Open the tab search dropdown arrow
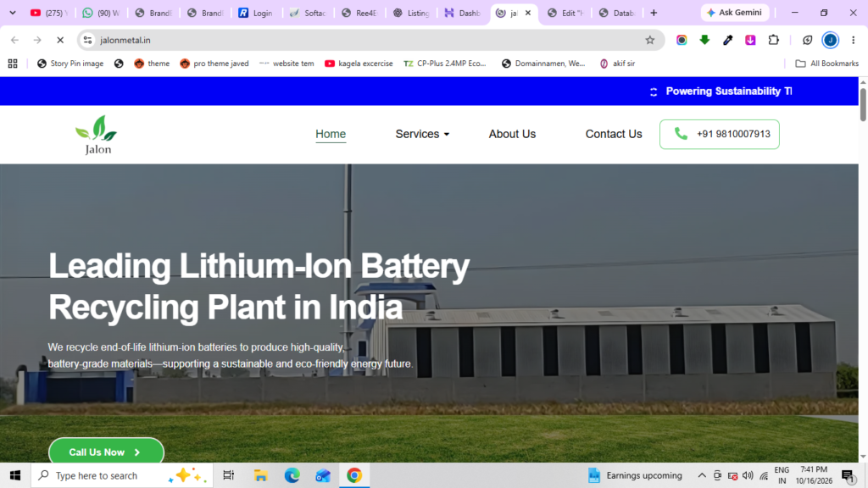This screenshot has width=868, height=488. tap(12, 13)
